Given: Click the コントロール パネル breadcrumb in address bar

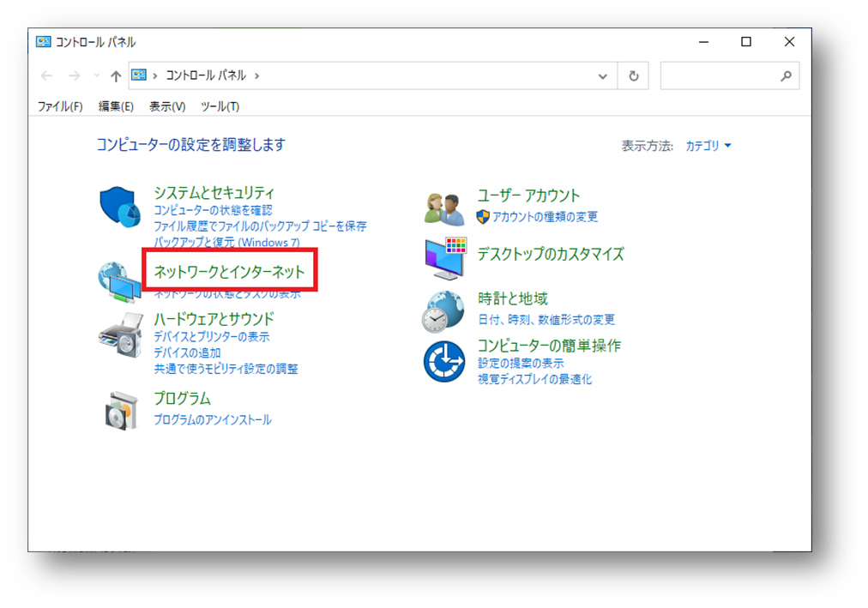Looking at the screenshot, I should tap(206, 75).
